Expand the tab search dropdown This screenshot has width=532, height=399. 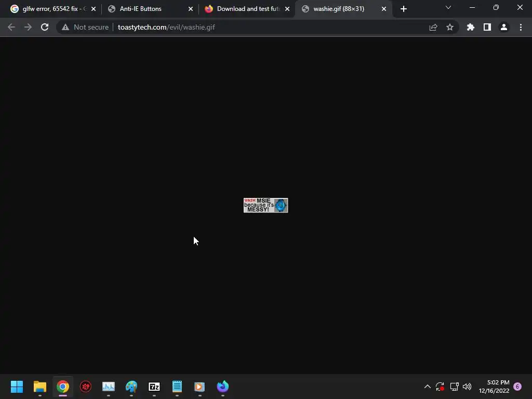(x=448, y=7)
